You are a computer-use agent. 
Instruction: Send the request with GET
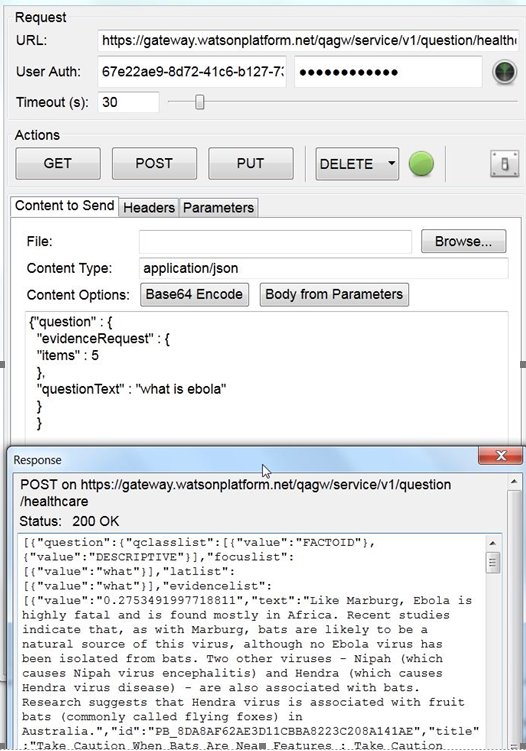(x=58, y=164)
